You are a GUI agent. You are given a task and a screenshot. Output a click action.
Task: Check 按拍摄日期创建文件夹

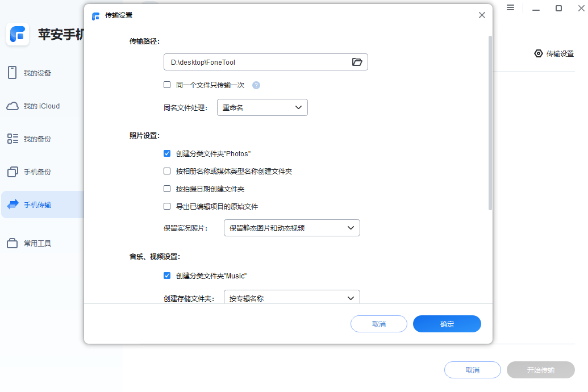[167, 188]
